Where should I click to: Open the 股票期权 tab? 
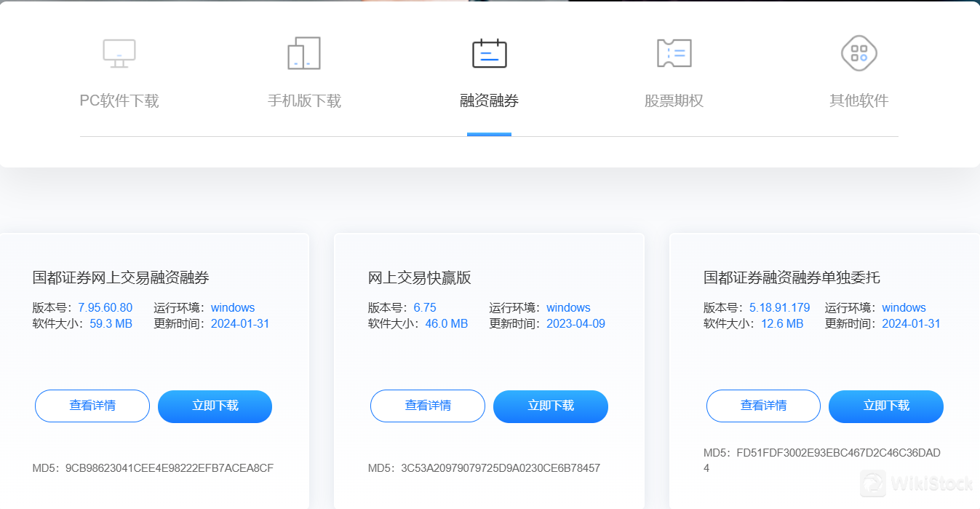point(674,100)
